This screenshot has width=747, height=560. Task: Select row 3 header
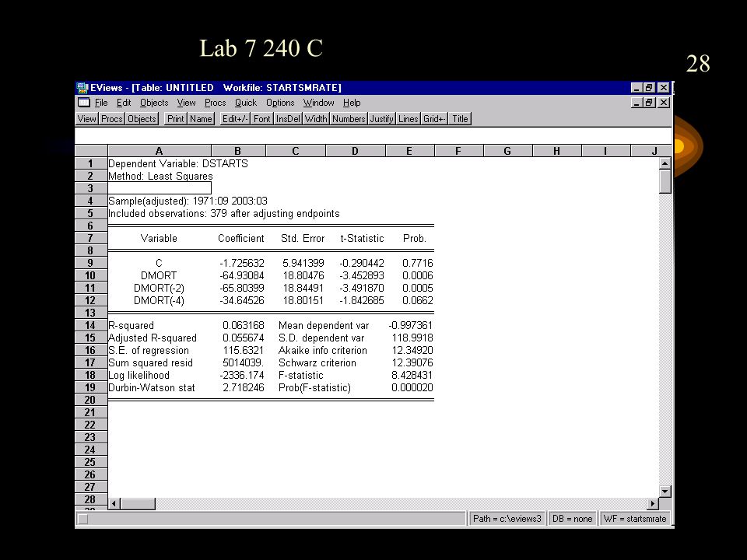90,188
